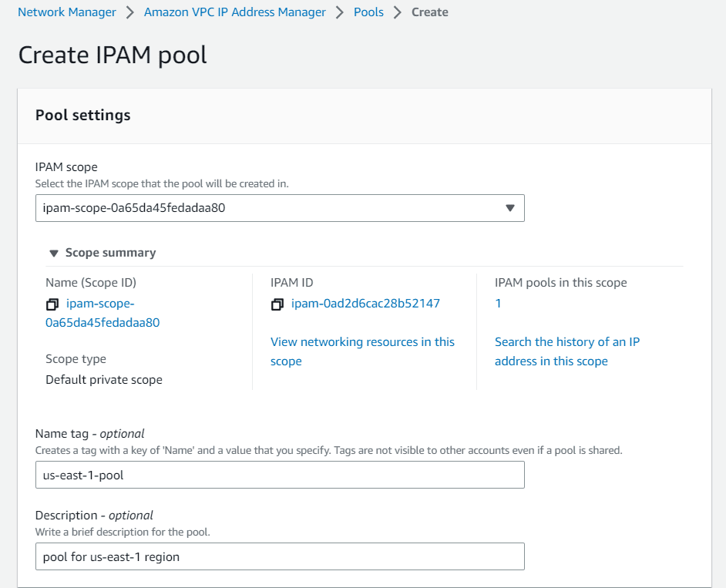Open the ipam-0ad2d6cac28b52147 link

point(365,304)
